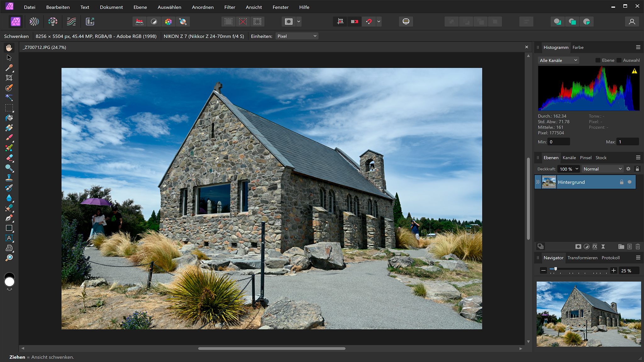Click the Deselect icon in the toolbar

pos(243,21)
